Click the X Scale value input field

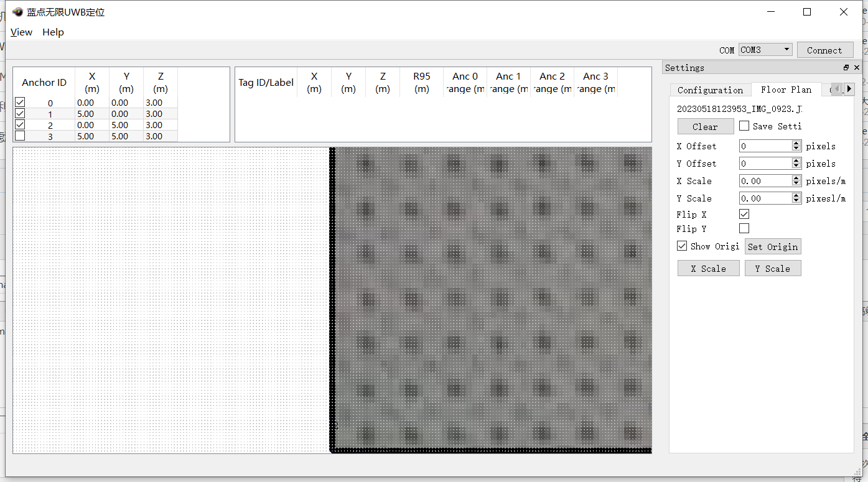click(765, 181)
